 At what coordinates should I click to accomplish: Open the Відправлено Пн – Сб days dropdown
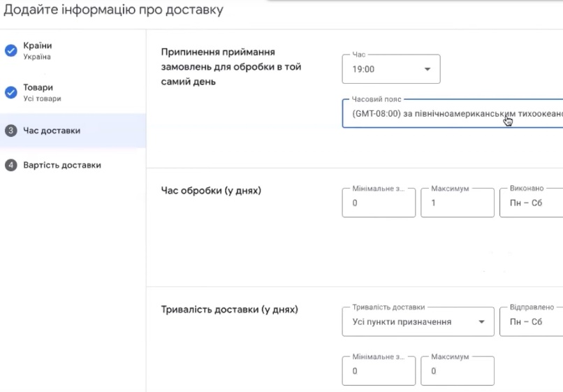click(x=531, y=322)
